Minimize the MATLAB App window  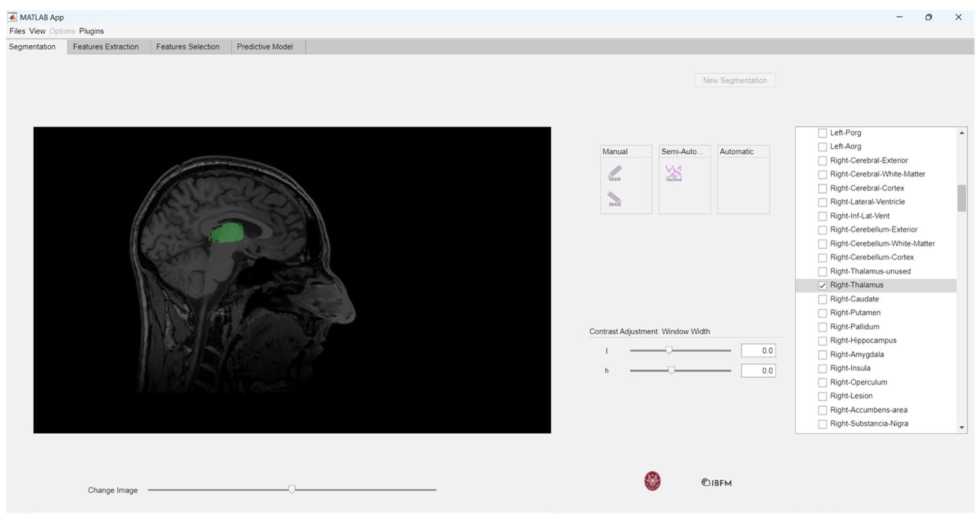(x=899, y=17)
